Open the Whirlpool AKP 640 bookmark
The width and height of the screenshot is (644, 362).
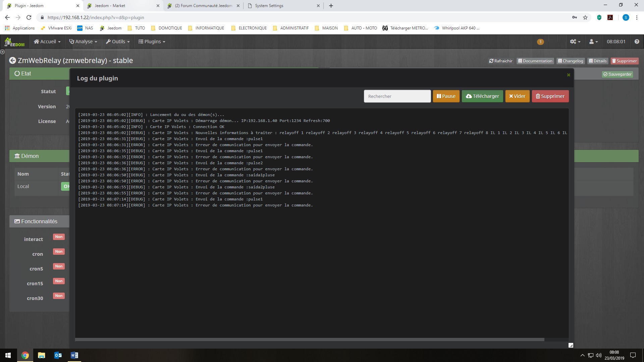(457, 28)
